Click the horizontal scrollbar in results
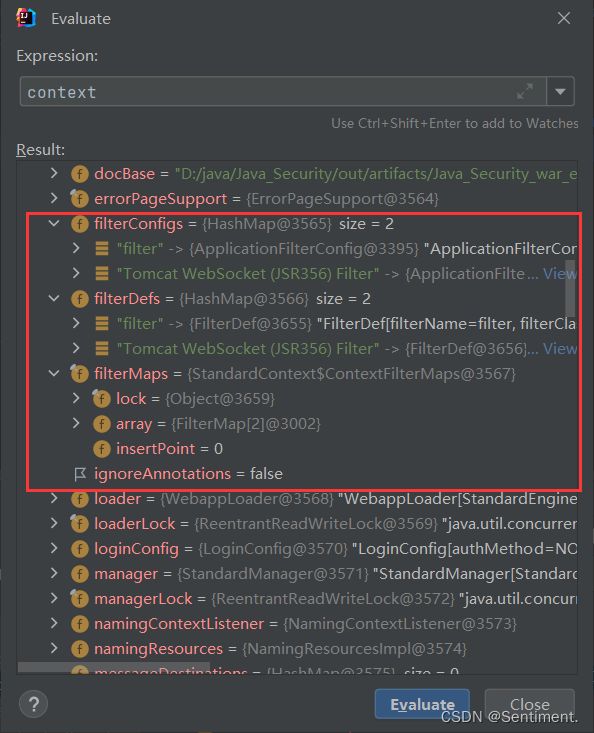The width and height of the screenshot is (594, 733). tap(114, 667)
